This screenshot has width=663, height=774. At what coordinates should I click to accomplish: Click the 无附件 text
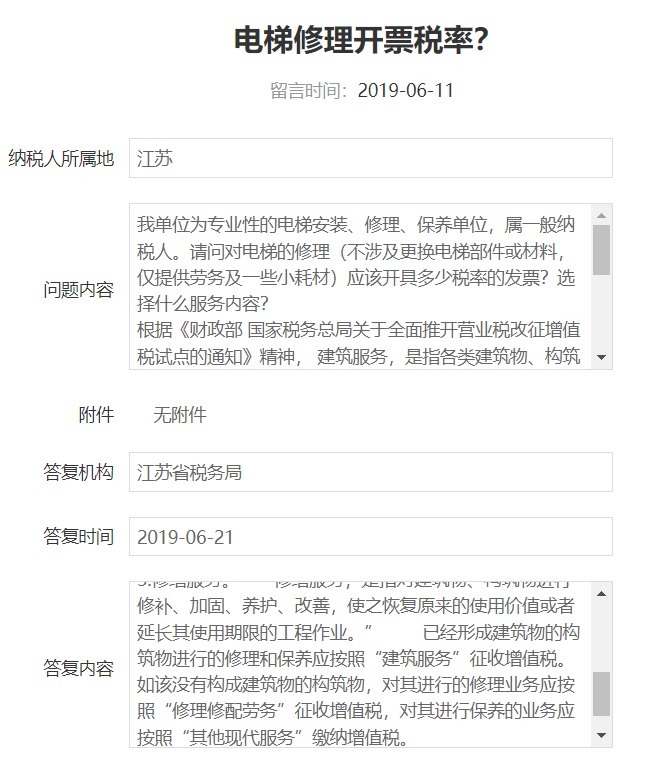[x=180, y=415]
